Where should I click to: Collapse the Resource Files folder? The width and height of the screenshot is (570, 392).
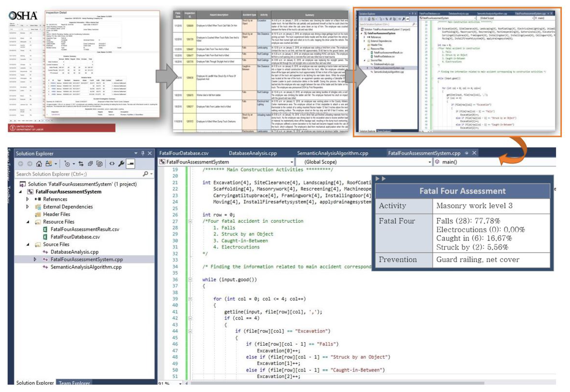tap(28, 222)
